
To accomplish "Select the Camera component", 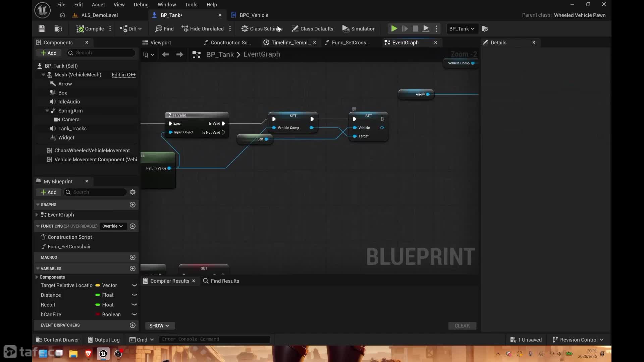I will (70, 120).
